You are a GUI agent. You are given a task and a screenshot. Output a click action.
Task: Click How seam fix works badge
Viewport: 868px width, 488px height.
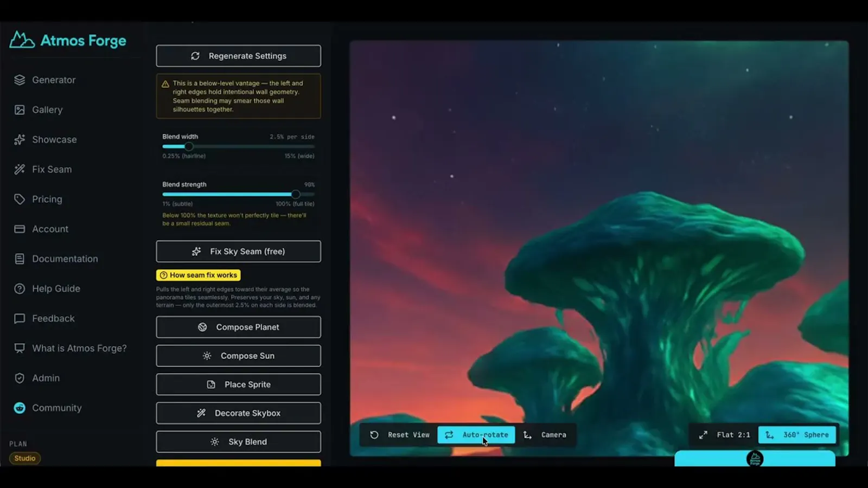198,275
